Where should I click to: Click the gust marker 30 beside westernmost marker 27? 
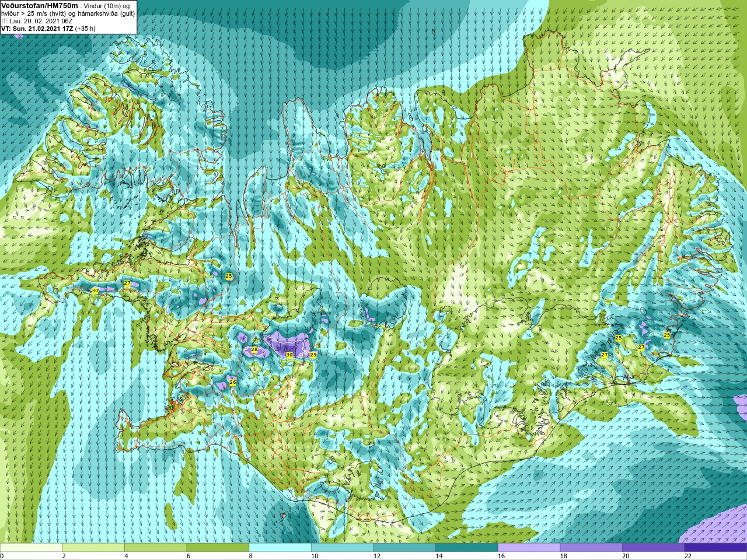pyautogui.click(x=95, y=290)
